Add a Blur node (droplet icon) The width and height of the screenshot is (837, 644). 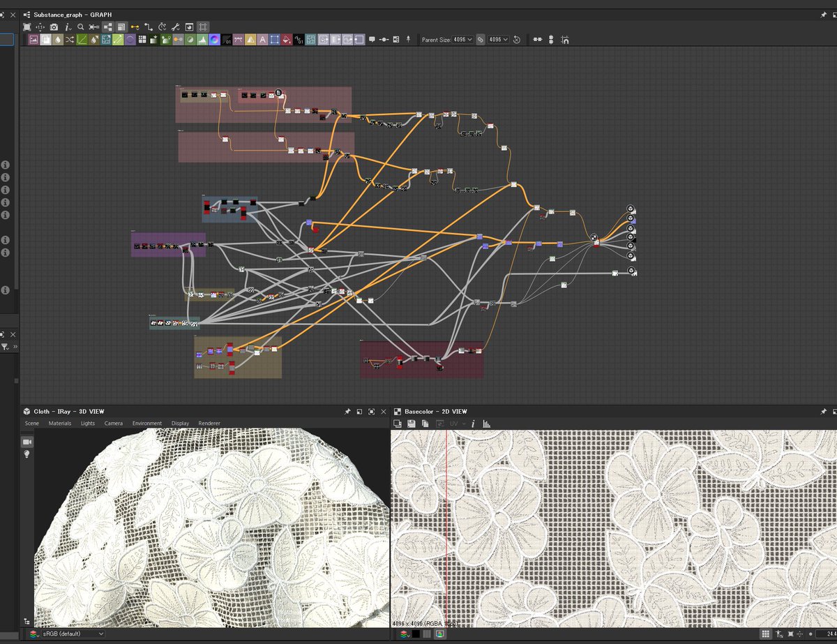[x=57, y=40]
